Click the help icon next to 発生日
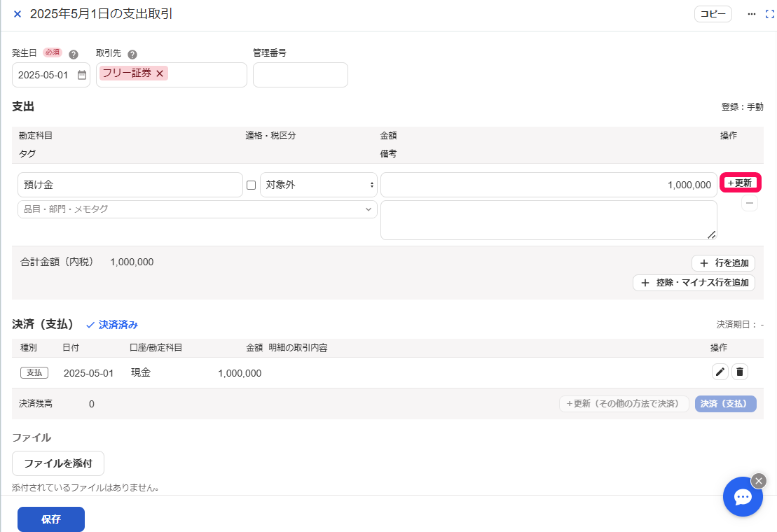777x532 pixels. 74,55
